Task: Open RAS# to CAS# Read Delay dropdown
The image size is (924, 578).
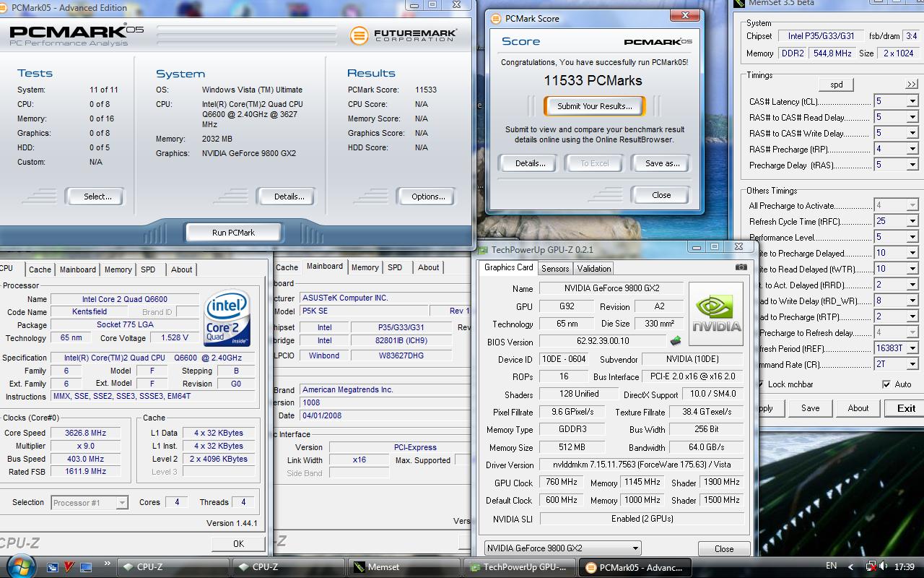Action: [912, 117]
